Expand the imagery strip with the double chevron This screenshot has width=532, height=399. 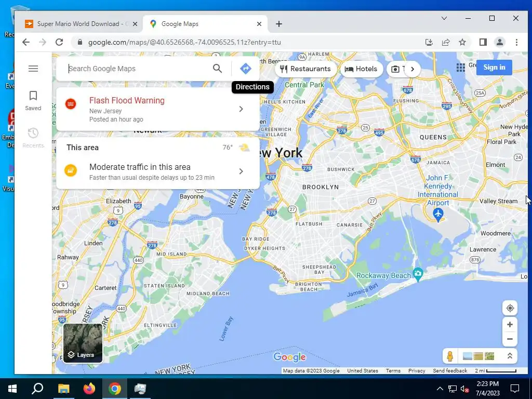click(509, 356)
